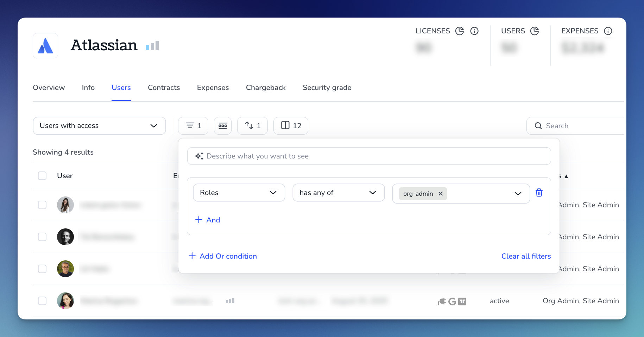Switch to the Overview tab
Screen dimensions: 644x337
coord(49,88)
